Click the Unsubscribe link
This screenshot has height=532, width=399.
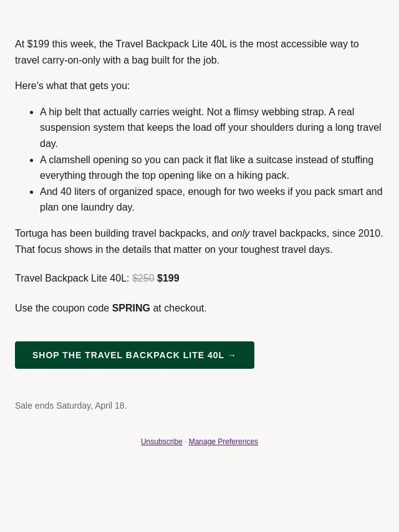(x=161, y=442)
